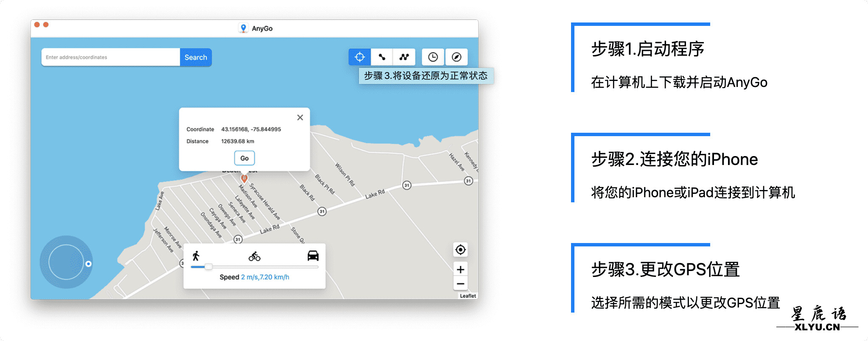Select walking speed icon
Image resolution: width=868 pixels, height=341 pixels.
(196, 256)
